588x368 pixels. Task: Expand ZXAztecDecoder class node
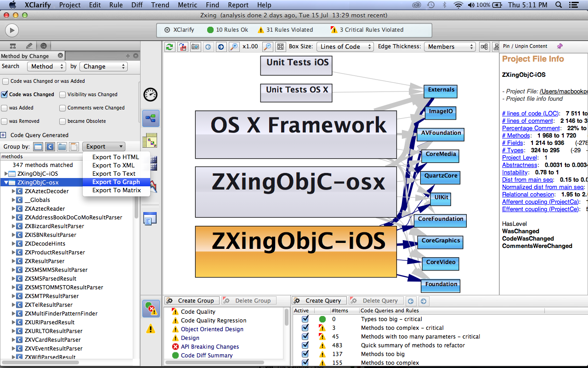coord(13,191)
